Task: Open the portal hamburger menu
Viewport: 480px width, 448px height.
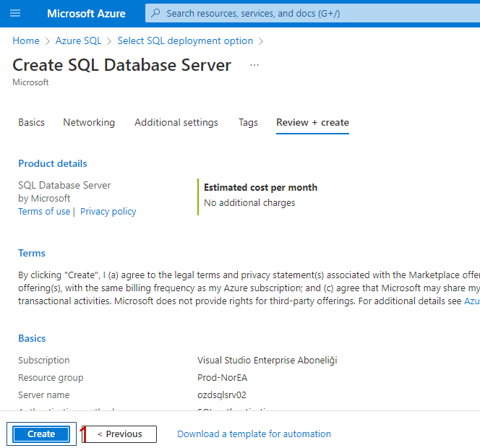Action: (15, 13)
